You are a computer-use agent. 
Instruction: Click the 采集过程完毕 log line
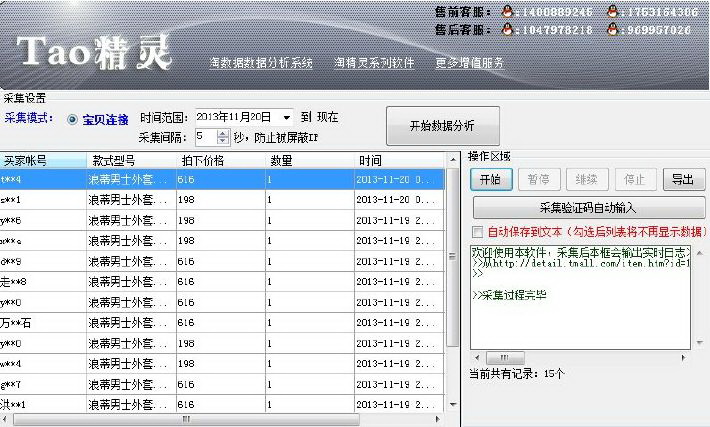point(509,295)
